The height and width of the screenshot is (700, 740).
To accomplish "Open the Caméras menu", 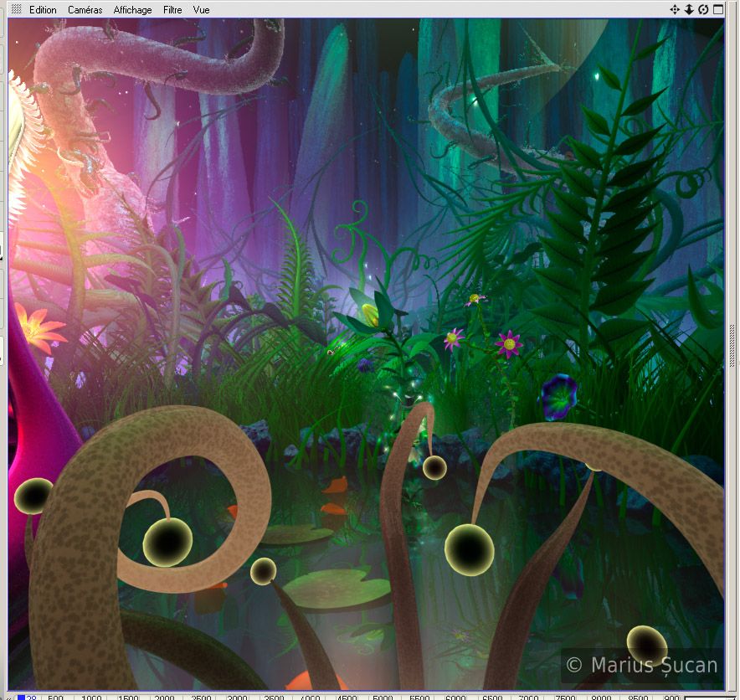I will click(85, 10).
